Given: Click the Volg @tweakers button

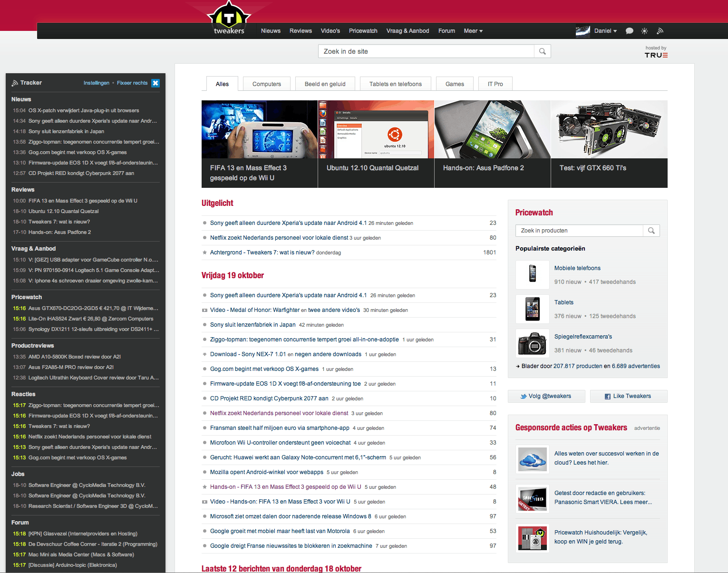Looking at the screenshot, I should [x=546, y=396].
